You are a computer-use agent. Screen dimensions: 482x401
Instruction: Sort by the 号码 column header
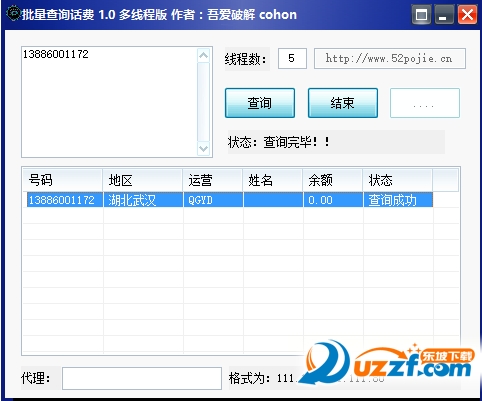click(x=62, y=180)
